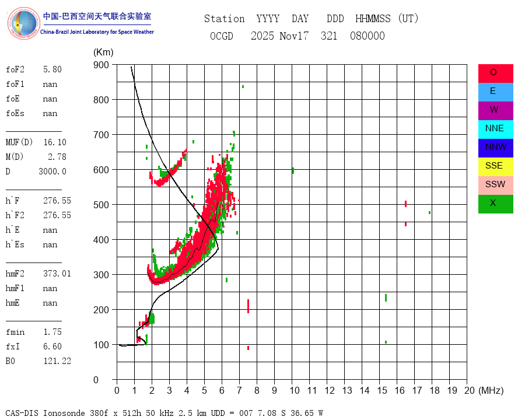525x420 pixels.
Task: Select the green X legend swatch
Action: (495, 204)
